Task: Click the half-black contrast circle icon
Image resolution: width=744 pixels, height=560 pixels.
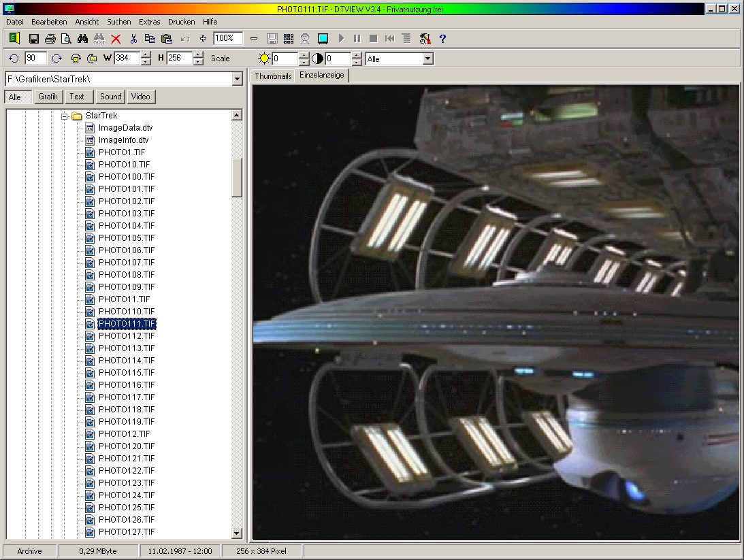Action: coord(317,59)
